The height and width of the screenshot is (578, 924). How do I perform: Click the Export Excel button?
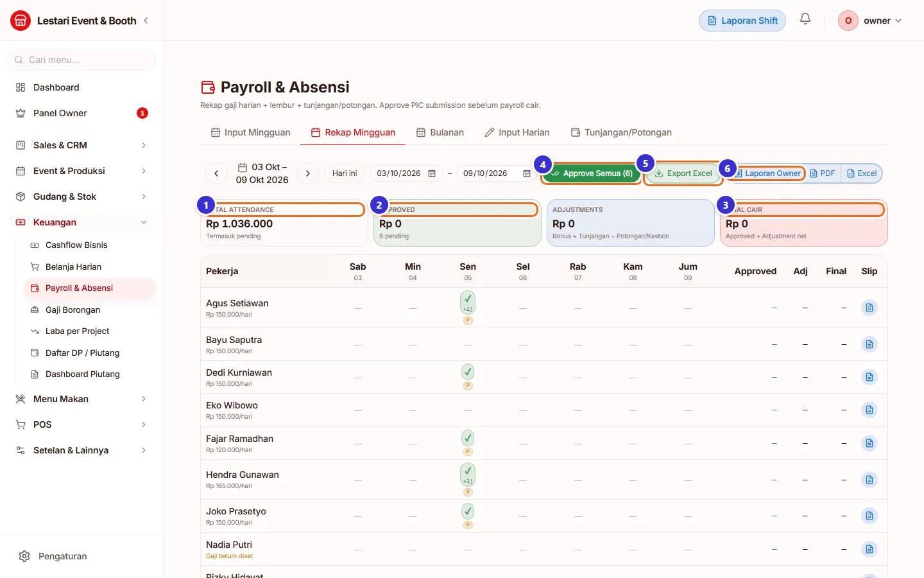point(683,173)
